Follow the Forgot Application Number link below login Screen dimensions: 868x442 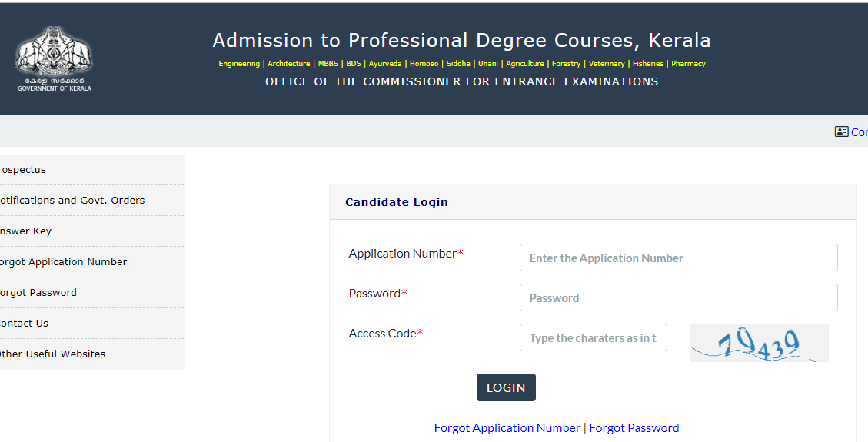507,428
